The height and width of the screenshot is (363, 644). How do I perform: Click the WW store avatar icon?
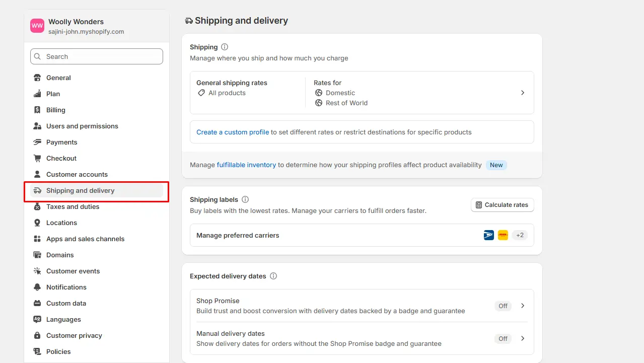coord(37,26)
